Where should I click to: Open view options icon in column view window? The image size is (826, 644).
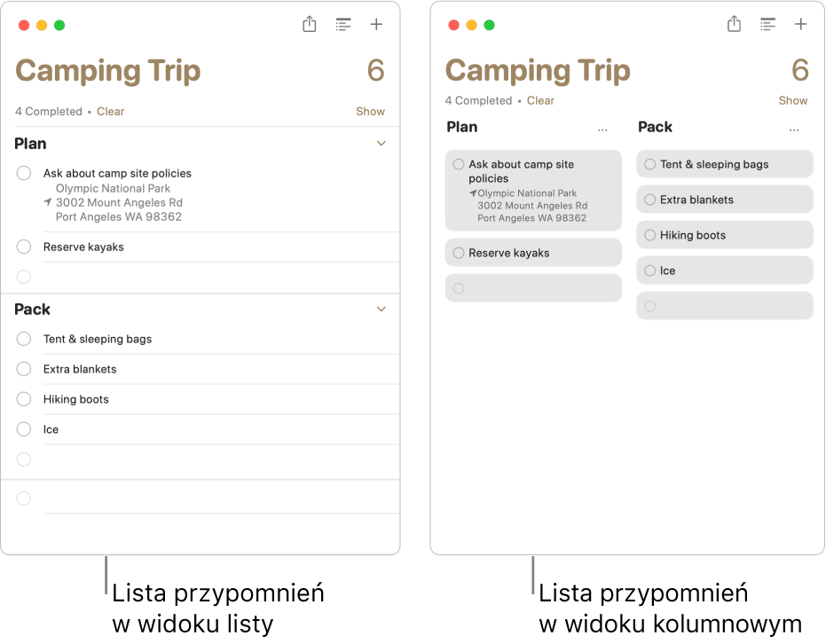pyautogui.click(x=768, y=25)
